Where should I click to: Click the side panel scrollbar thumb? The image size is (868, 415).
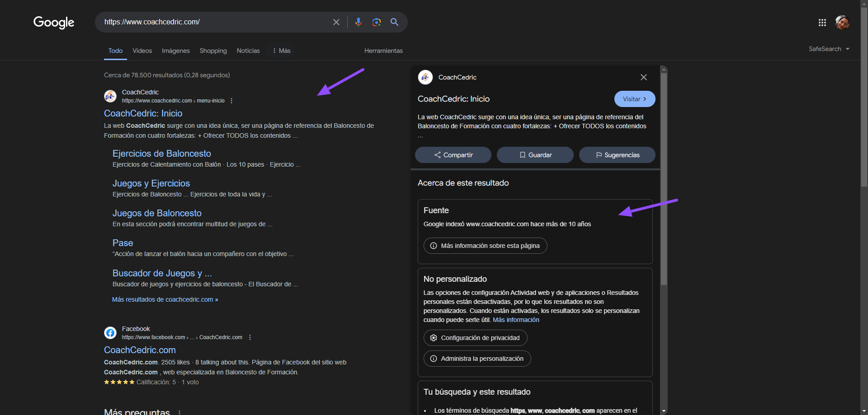click(x=664, y=179)
